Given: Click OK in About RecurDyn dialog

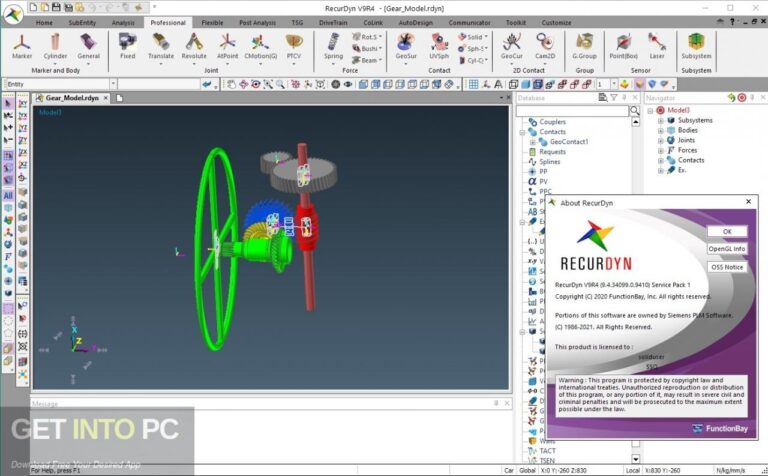Looking at the screenshot, I should tap(727, 231).
